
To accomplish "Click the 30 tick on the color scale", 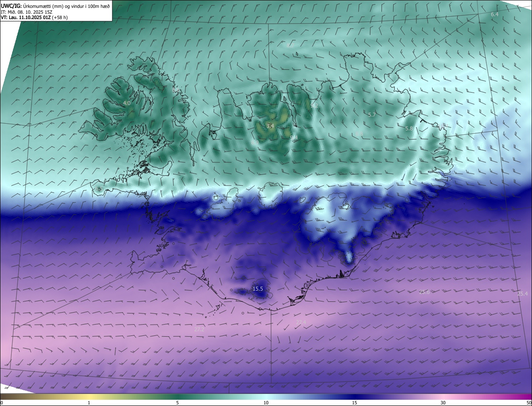I will (443, 403).
